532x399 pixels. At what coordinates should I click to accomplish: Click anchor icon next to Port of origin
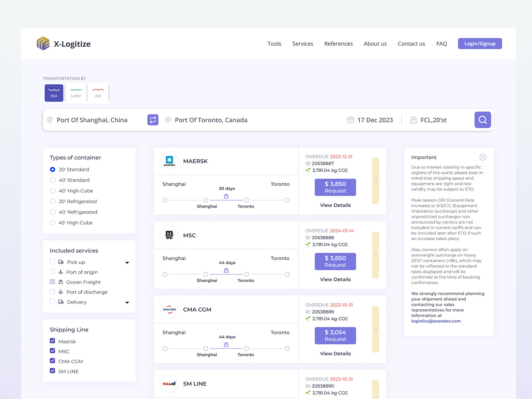point(61,272)
